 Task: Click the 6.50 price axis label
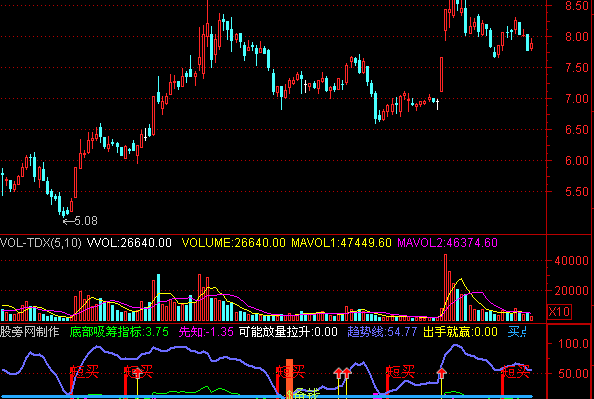[x=577, y=130]
